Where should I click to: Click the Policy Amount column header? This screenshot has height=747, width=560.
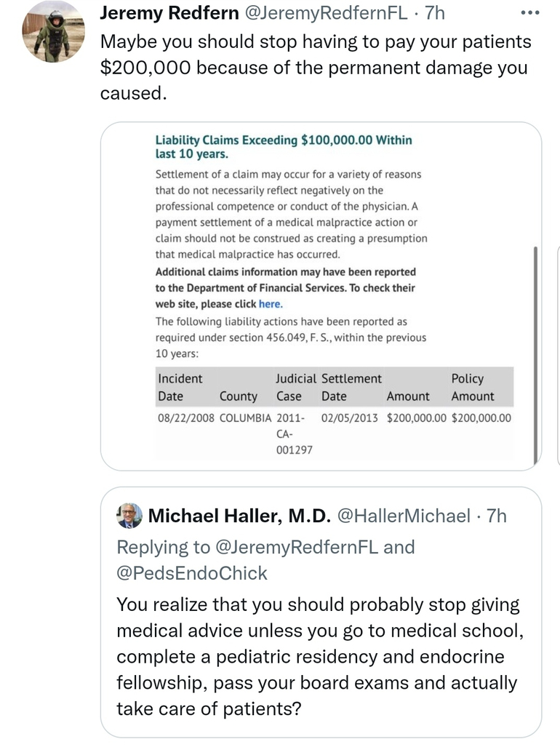click(472, 387)
